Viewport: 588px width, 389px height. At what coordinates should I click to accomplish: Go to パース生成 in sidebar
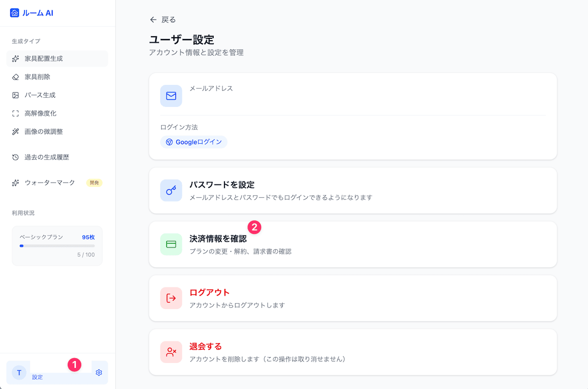click(x=40, y=95)
